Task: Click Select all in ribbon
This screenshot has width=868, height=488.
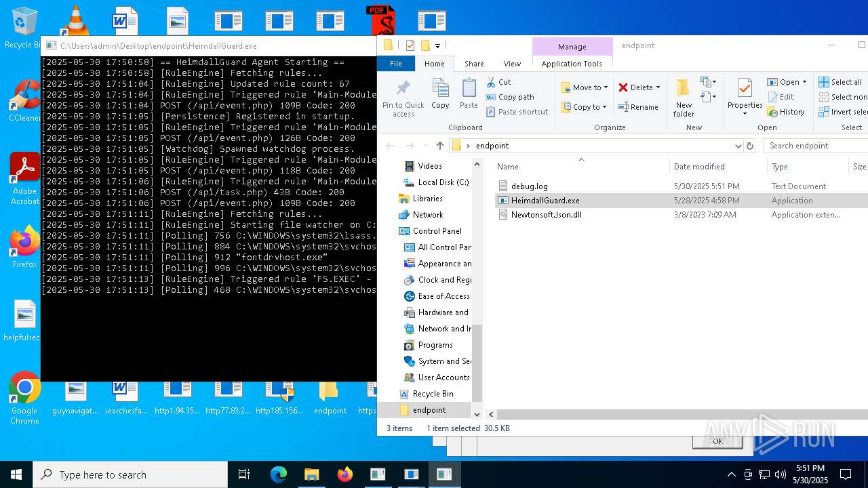Action: coord(840,82)
